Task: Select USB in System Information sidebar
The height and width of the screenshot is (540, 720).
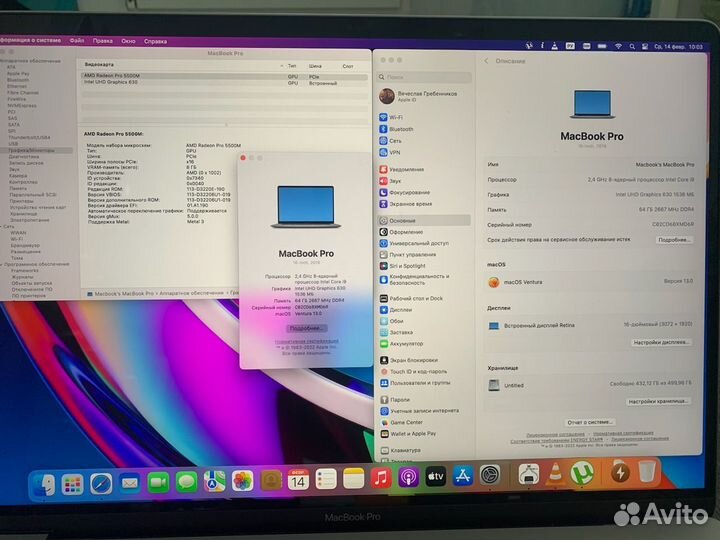Action: (13, 144)
